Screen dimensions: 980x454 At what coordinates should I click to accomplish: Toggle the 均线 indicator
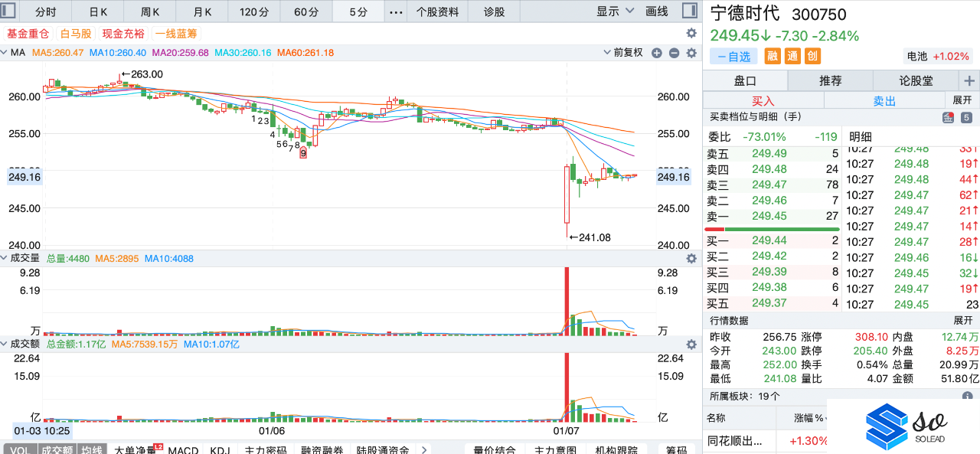click(93, 450)
